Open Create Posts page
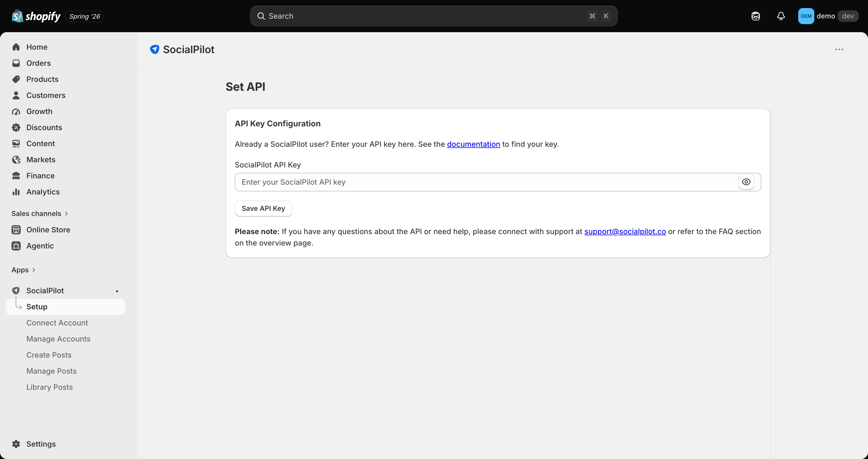This screenshot has width=868, height=459. click(x=49, y=355)
